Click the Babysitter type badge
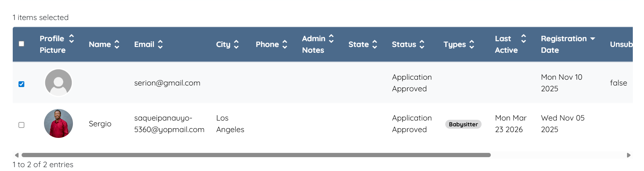Viewport: 644px width, 171px height. [x=463, y=124]
